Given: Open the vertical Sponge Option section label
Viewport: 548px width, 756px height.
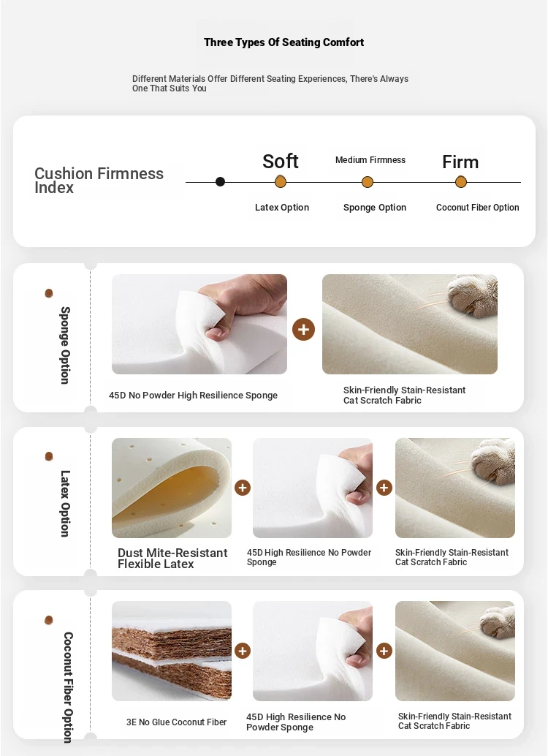Looking at the screenshot, I should (x=65, y=345).
